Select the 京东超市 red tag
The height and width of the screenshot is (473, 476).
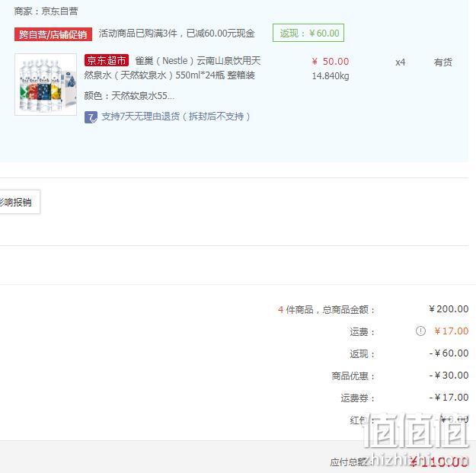click(107, 60)
